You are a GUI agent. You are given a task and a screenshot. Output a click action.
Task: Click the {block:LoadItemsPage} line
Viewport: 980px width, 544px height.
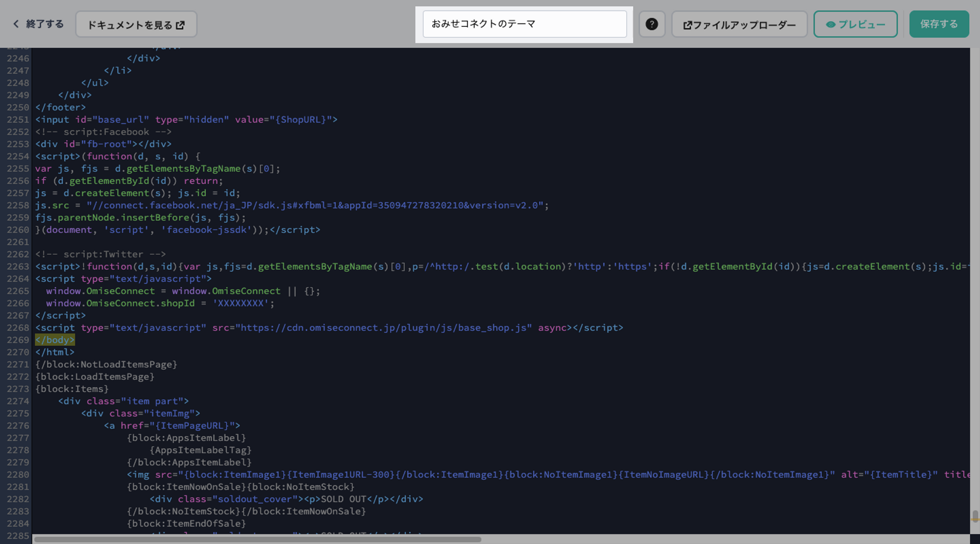[x=95, y=377]
